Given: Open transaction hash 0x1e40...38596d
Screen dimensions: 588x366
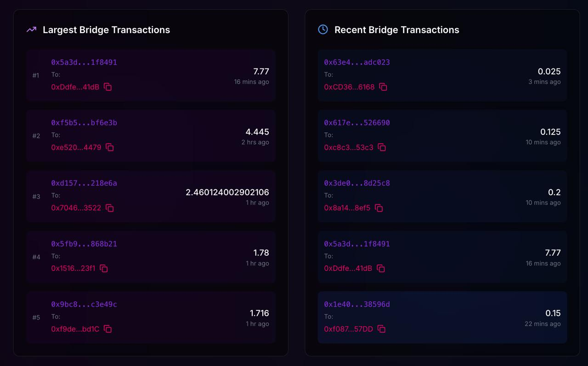Looking at the screenshot, I should pos(357,304).
